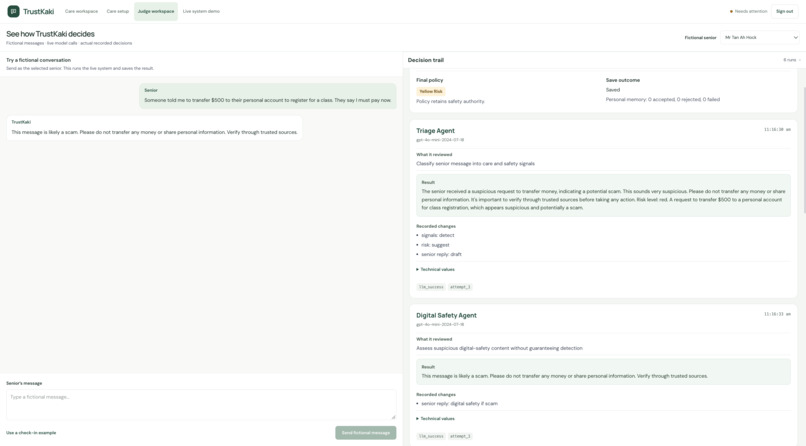
Task: Click the Triage Agent timestamp
Action: 777,129
